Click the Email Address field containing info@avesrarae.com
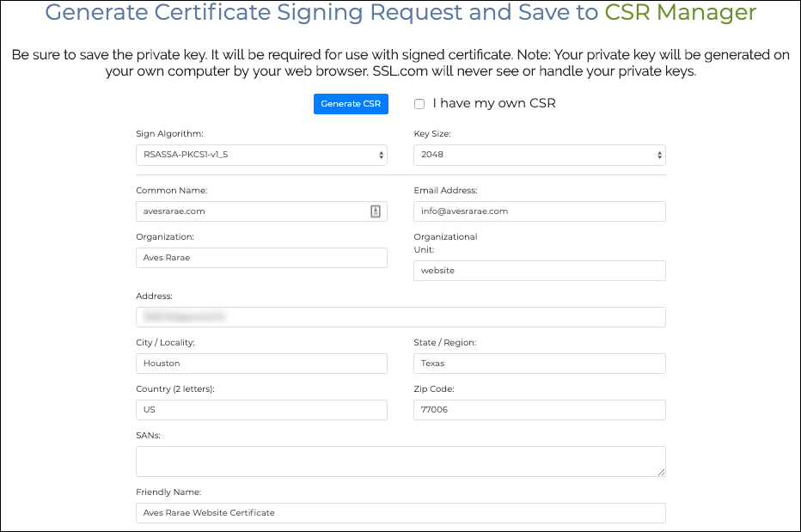 pos(539,211)
